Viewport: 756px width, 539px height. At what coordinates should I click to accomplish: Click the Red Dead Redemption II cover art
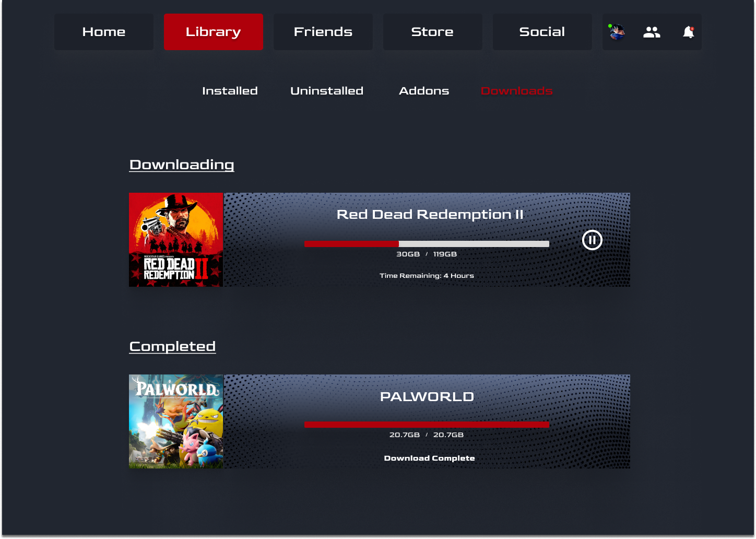click(176, 240)
